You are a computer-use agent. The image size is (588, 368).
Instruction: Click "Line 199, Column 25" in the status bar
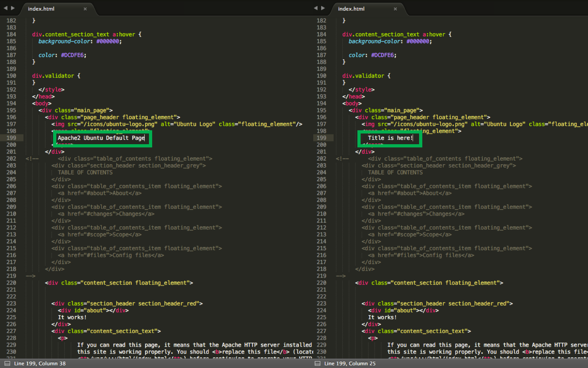point(350,363)
